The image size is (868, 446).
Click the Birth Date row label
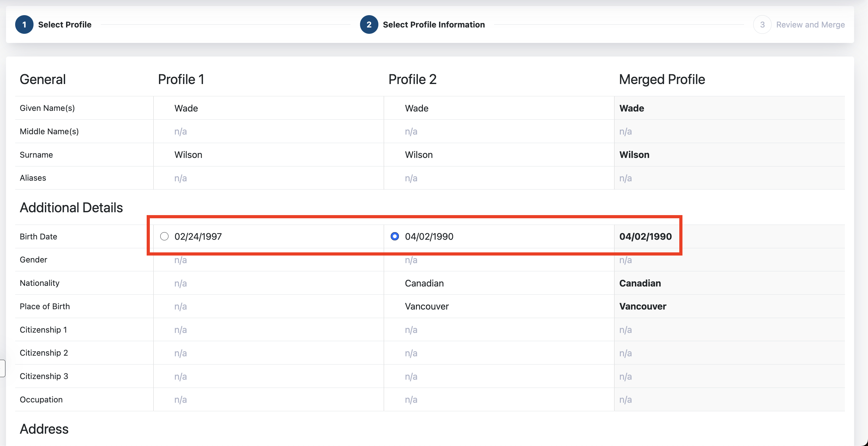(39, 236)
